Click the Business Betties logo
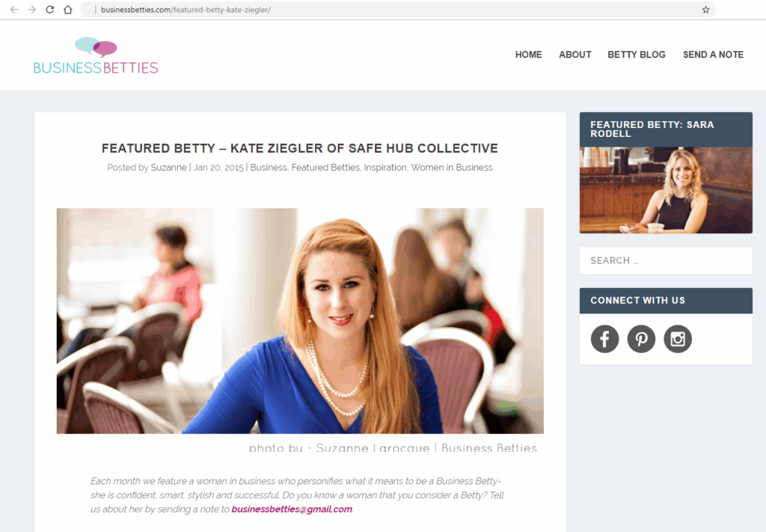The image size is (766, 532). tap(96, 55)
